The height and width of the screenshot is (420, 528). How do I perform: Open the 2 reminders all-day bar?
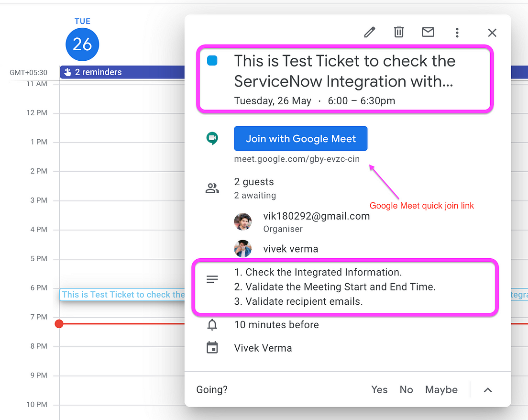pyautogui.click(x=122, y=72)
